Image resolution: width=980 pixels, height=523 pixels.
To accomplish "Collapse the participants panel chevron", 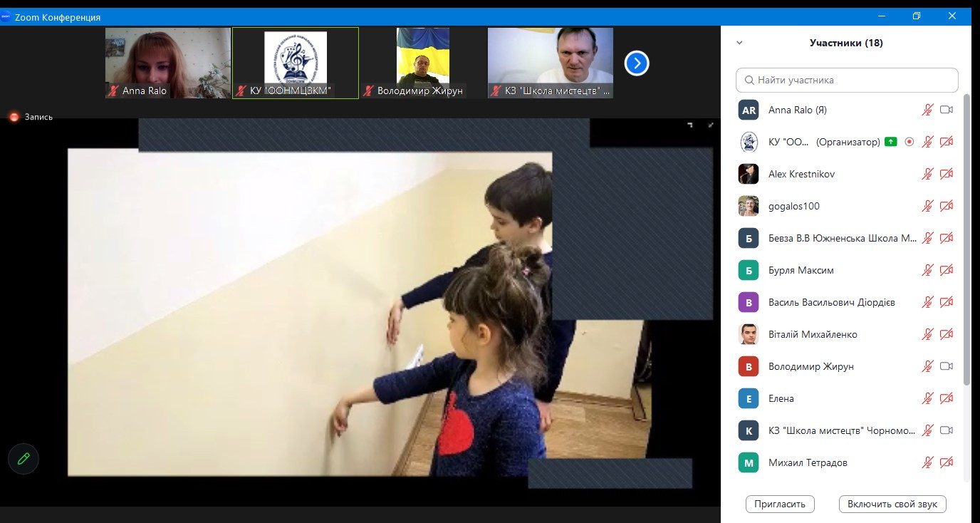I will 739,43.
